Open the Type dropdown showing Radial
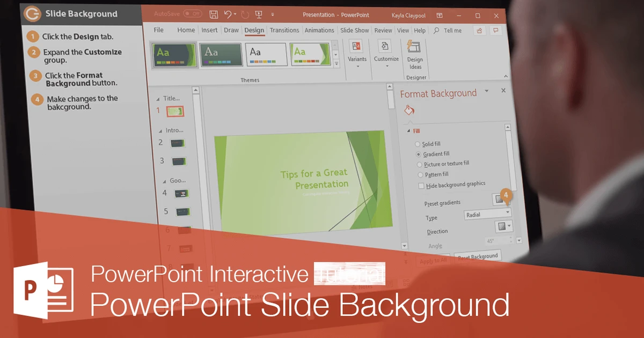The width and height of the screenshot is (644, 338). click(487, 214)
